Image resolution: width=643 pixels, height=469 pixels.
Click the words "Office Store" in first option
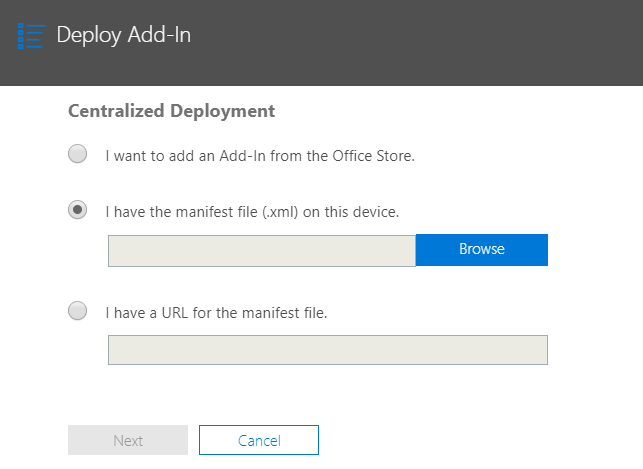pyautogui.click(x=372, y=156)
